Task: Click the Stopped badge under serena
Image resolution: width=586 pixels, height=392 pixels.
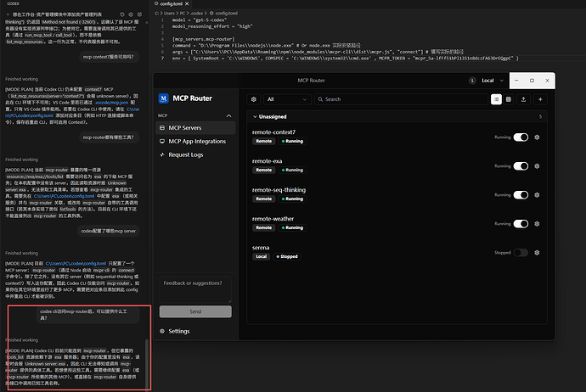Action: tap(287, 256)
